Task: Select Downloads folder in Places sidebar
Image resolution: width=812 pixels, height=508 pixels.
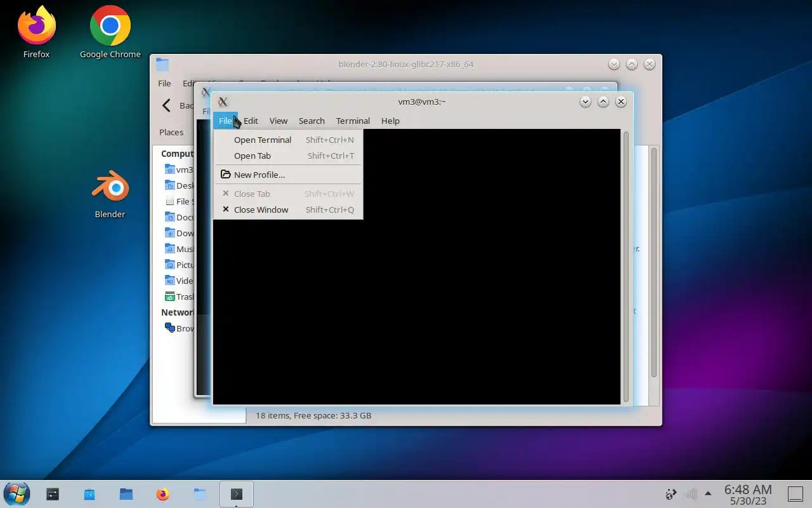Action: click(x=178, y=233)
